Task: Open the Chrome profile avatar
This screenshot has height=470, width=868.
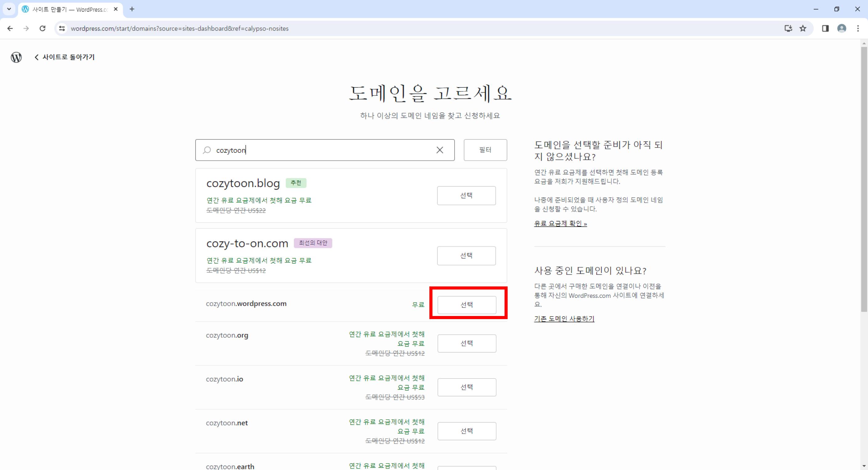Action: pyautogui.click(x=842, y=28)
